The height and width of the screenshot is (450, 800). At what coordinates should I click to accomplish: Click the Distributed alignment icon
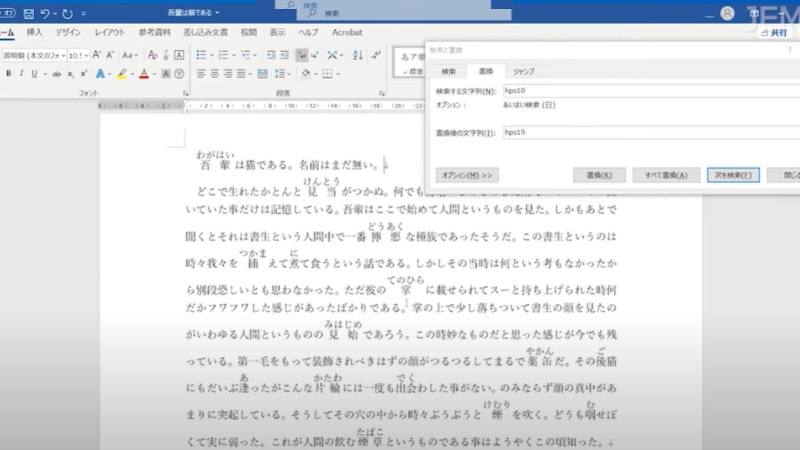click(262, 74)
